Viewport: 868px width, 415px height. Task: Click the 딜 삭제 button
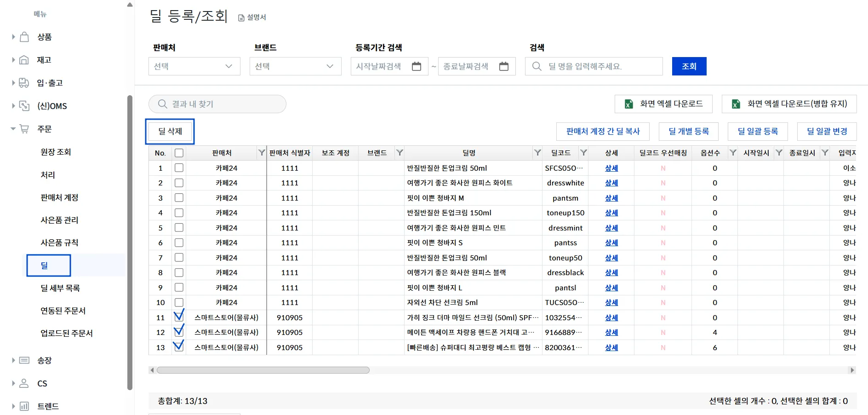point(170,132)
